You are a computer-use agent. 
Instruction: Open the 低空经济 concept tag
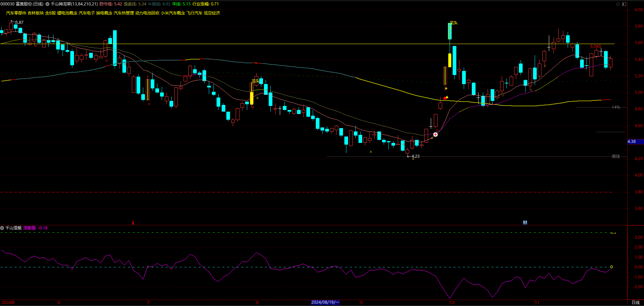[212, 13]
